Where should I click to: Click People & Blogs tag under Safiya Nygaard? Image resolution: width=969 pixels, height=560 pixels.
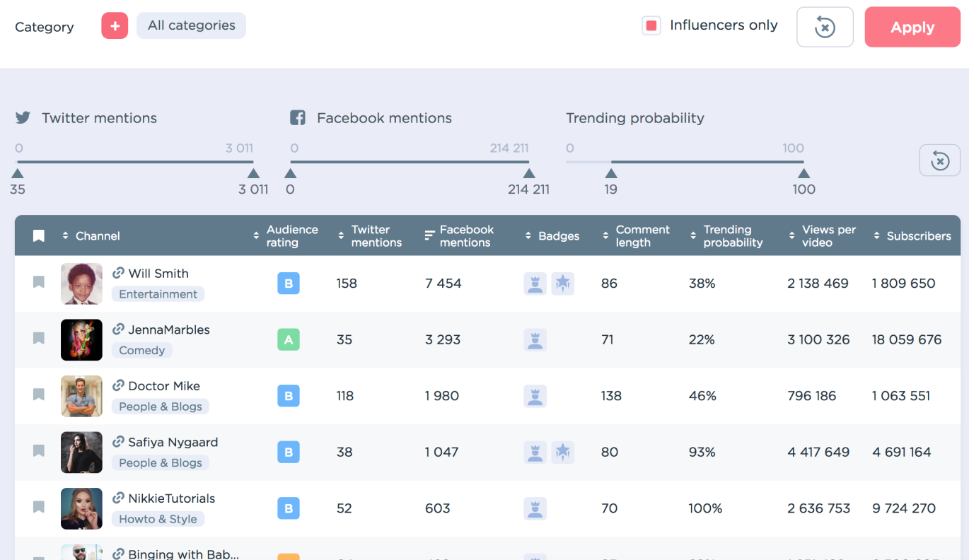(160, 462)
